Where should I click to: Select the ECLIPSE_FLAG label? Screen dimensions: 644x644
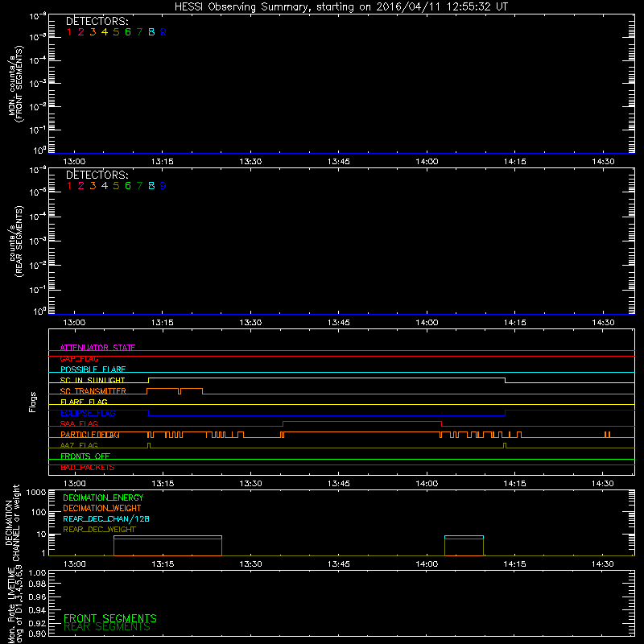(88, 413)
